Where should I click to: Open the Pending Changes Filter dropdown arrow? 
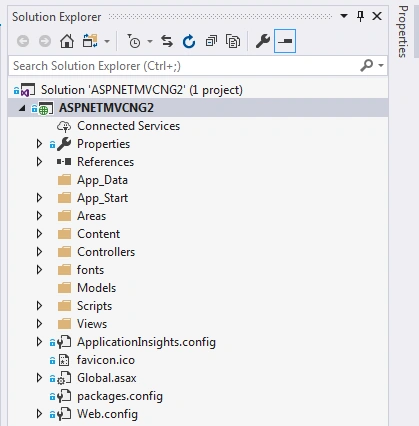pyautogui.click(x=150, y=42)
